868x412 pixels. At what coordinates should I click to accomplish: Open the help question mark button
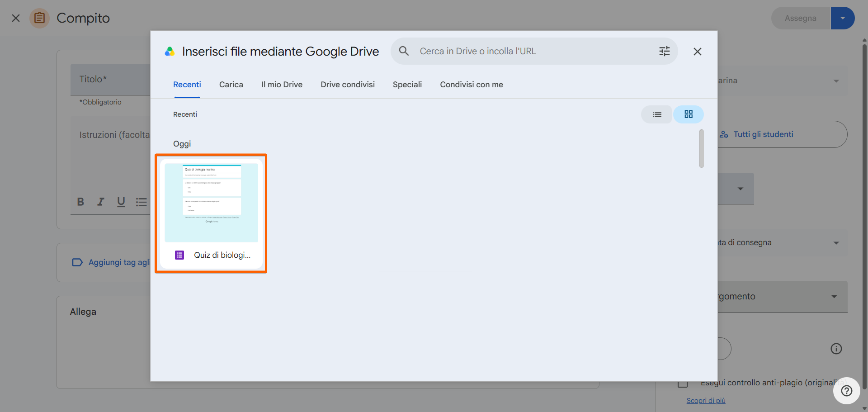846,391
